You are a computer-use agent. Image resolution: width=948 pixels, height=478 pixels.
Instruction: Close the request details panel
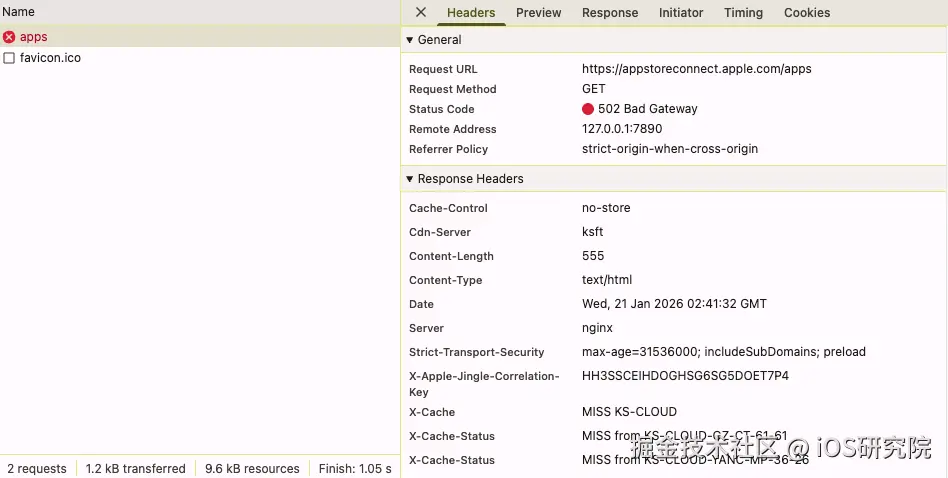(x=421, y=12)
